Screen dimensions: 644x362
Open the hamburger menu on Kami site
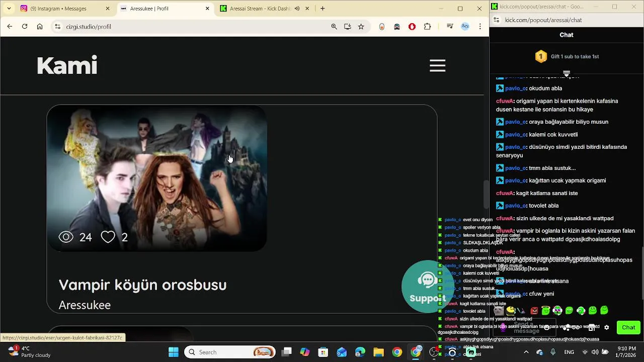[x=437, y=65]
